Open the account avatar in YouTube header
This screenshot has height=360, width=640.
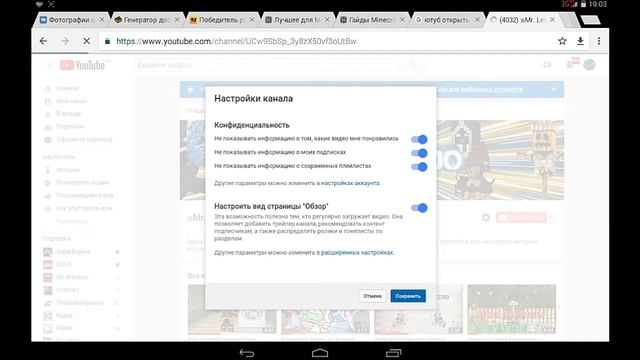[x=589, y=64]
